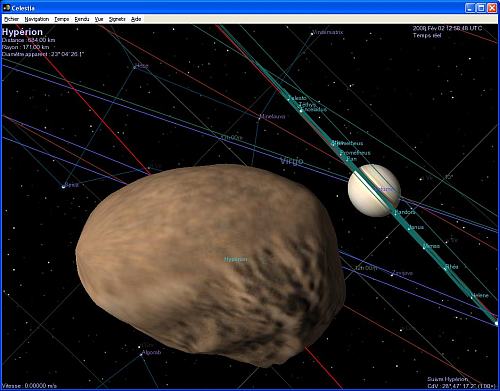The width and height of the screenshot is (500, 391).
Task: Open the Aide help menu
Action: click(136, 19)
